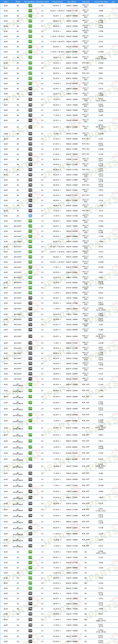Screen dimensions: 118x644
Task: Select the 'CAEB' engine code cell
Action: click(101, 11)
